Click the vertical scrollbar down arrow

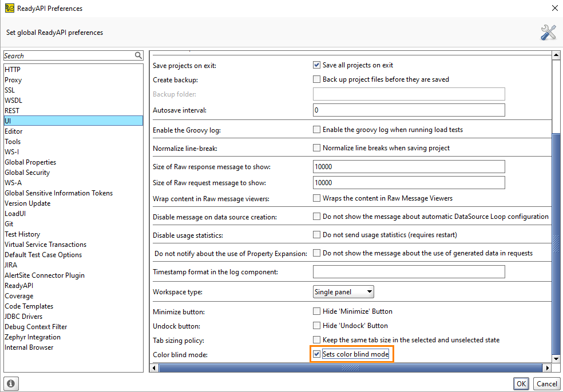(556, 358)
